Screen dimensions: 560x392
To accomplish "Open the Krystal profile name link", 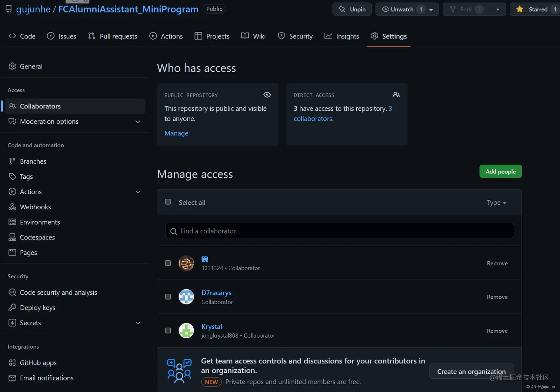I will click(211, 326).
